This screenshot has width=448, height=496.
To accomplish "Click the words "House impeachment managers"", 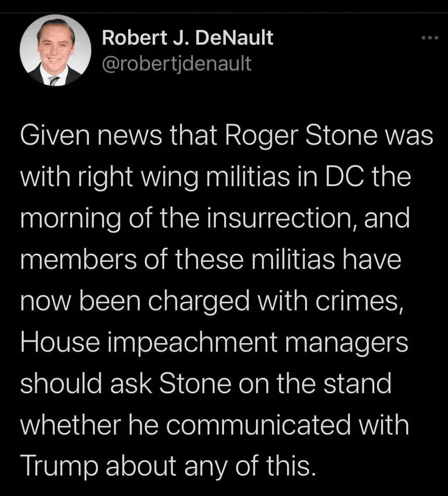I will click(214, 342).
